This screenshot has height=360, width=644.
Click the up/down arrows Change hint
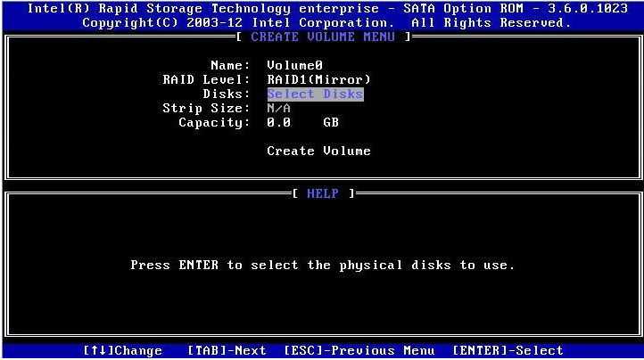[x=123, y=351]
